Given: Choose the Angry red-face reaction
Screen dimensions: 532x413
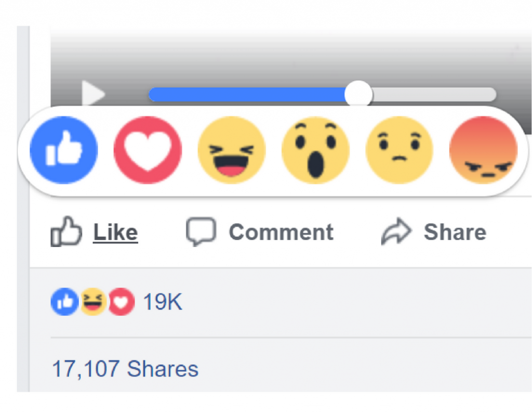Looking at the screenshot, I should 483,150.
